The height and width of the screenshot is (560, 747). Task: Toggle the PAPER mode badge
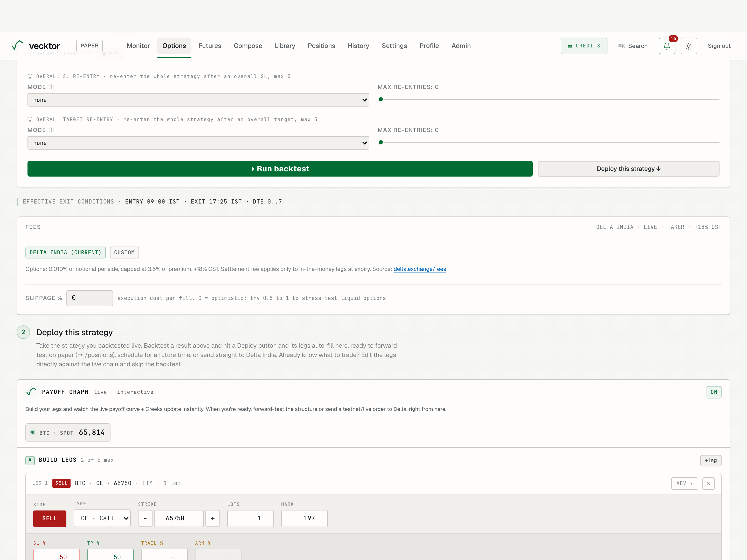coord(89,46)
